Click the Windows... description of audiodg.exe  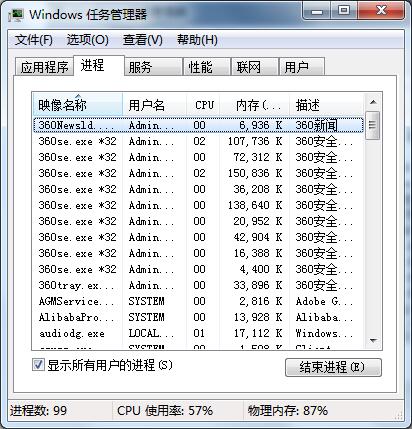point(324,333)
